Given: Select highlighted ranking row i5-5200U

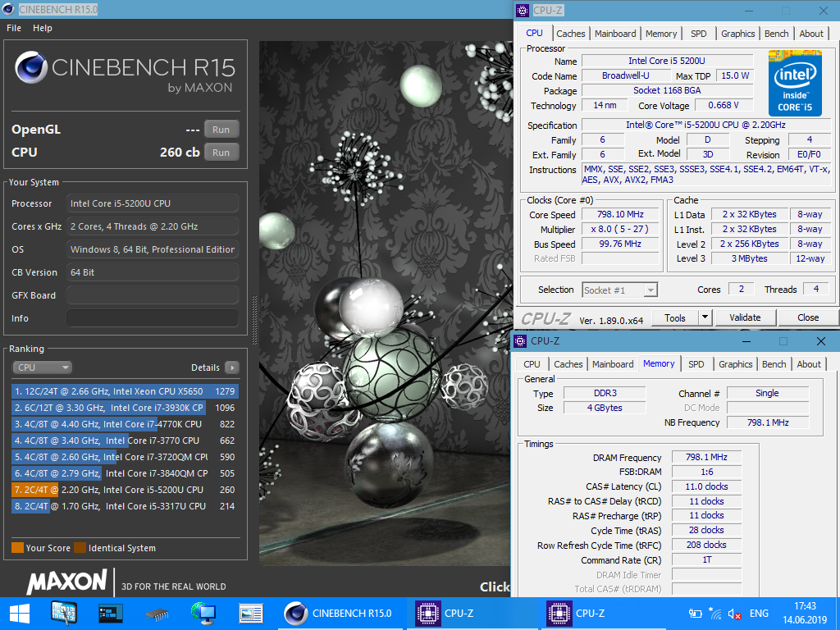Looking at the screenshot, I should click(x=125, y=490).
